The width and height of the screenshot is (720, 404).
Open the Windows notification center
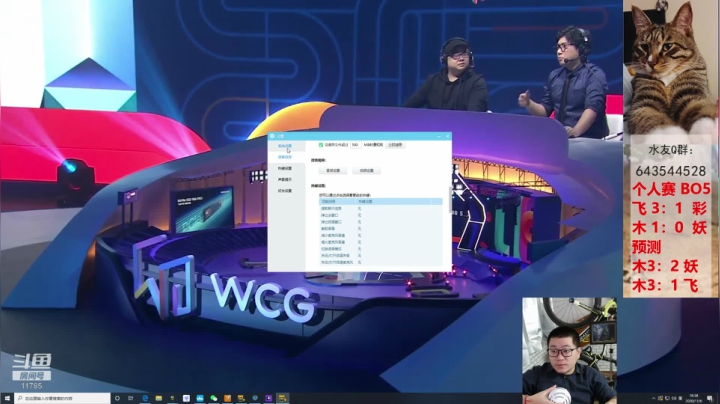point(710,398)
